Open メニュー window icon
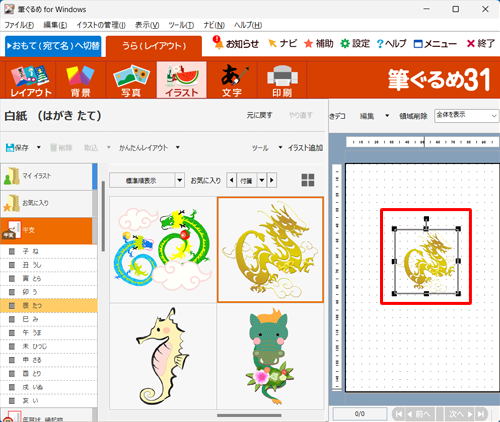The image size is (500, 422). click(418, 44)
